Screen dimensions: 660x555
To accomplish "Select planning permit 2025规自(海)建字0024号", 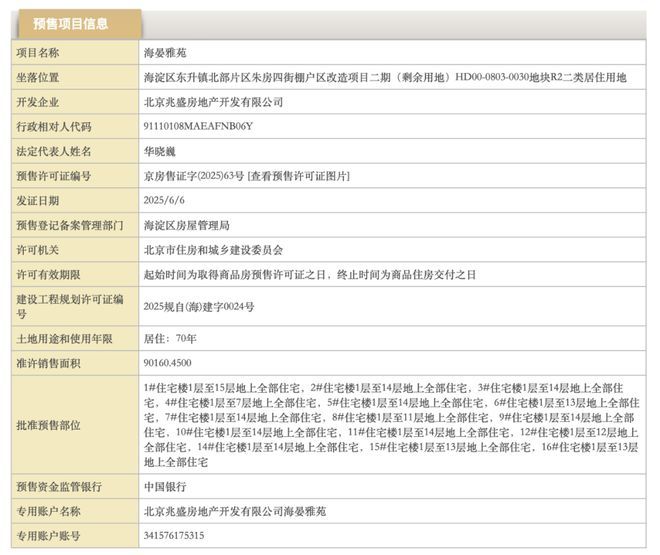I will point(199,306).
